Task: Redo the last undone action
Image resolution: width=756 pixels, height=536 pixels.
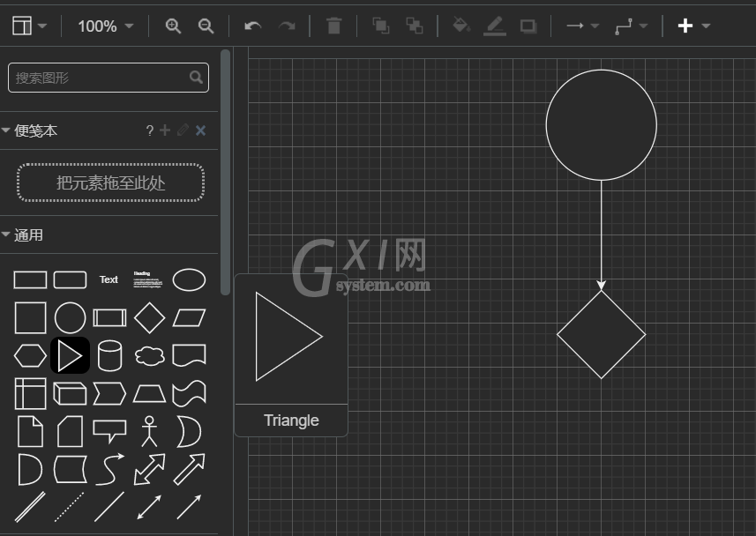Action: click(287, 26)
